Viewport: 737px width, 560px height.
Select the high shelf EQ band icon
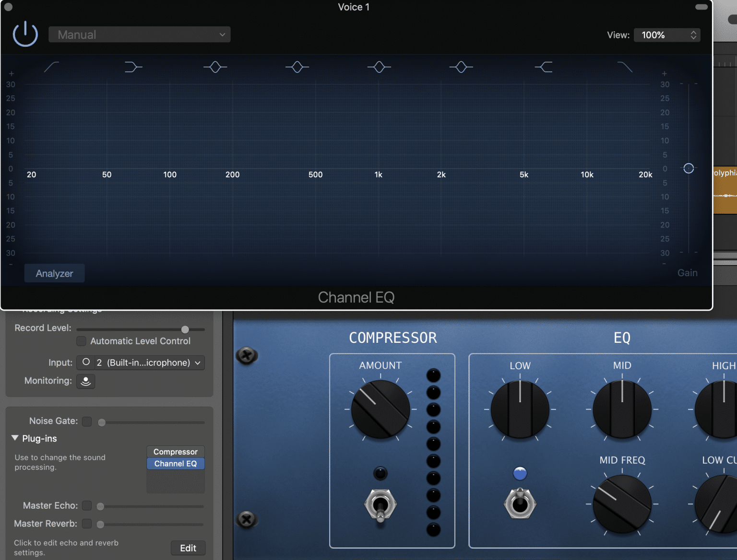click(544, 67)
